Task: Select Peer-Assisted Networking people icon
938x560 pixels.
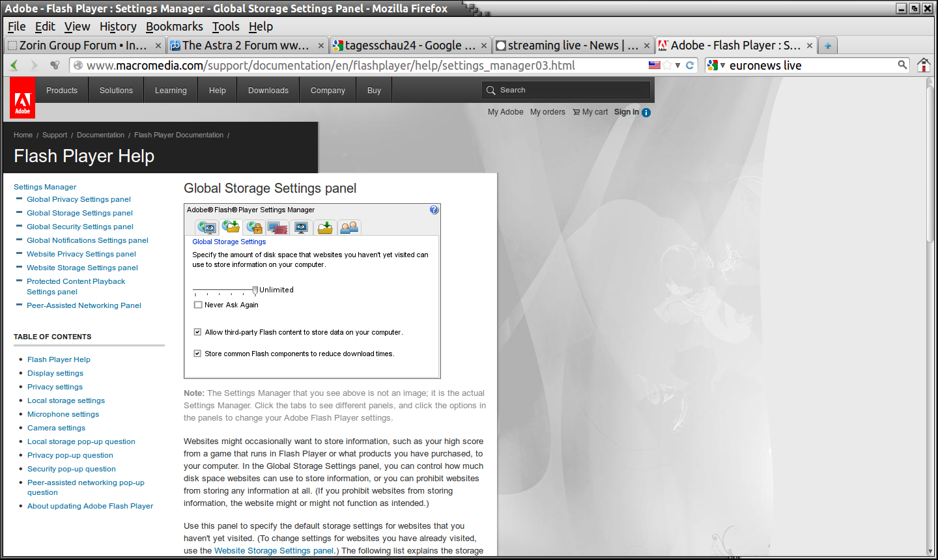Action: tap(349, 227)
